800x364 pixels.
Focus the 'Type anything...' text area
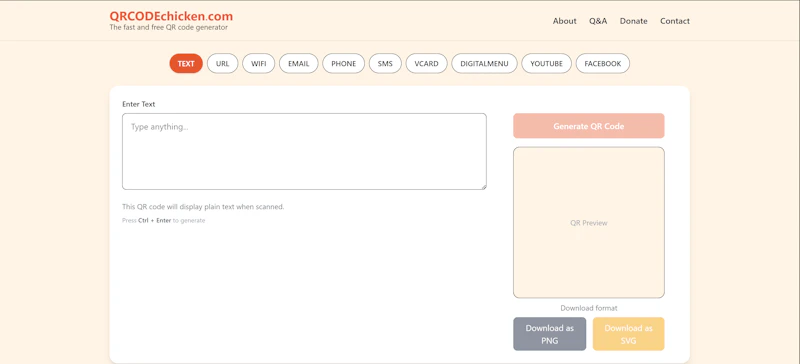(x=304, y=152)
